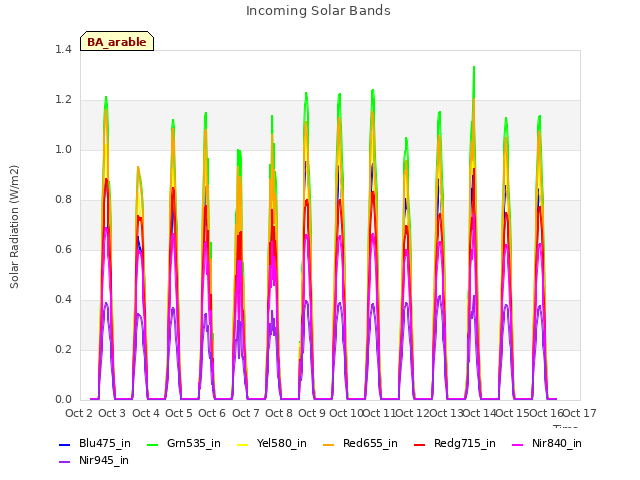
Task: Click the Oct 6 x-axis date label
Action: coord(212,413)
